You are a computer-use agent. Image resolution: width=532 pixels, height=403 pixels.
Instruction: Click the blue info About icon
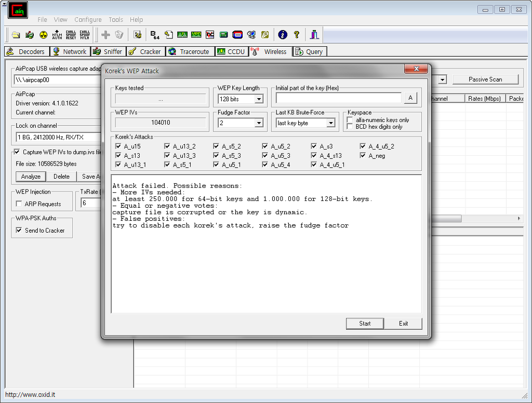[x=283, y=35]
